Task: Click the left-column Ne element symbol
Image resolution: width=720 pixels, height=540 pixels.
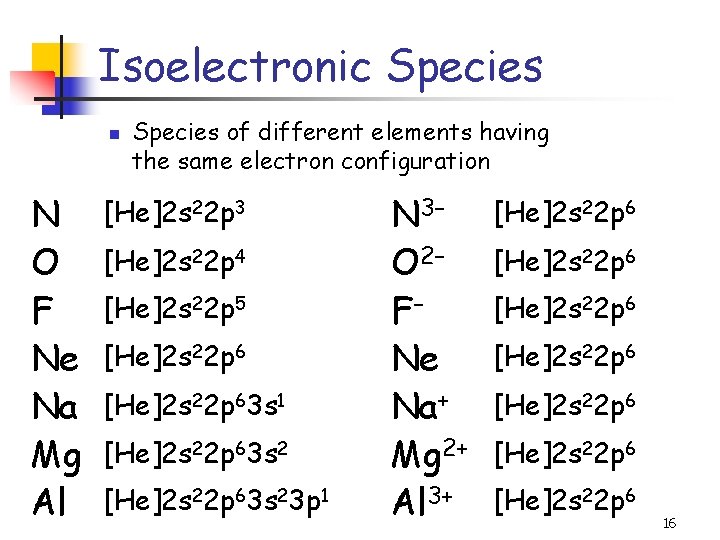Action: [x=55, y=358]
